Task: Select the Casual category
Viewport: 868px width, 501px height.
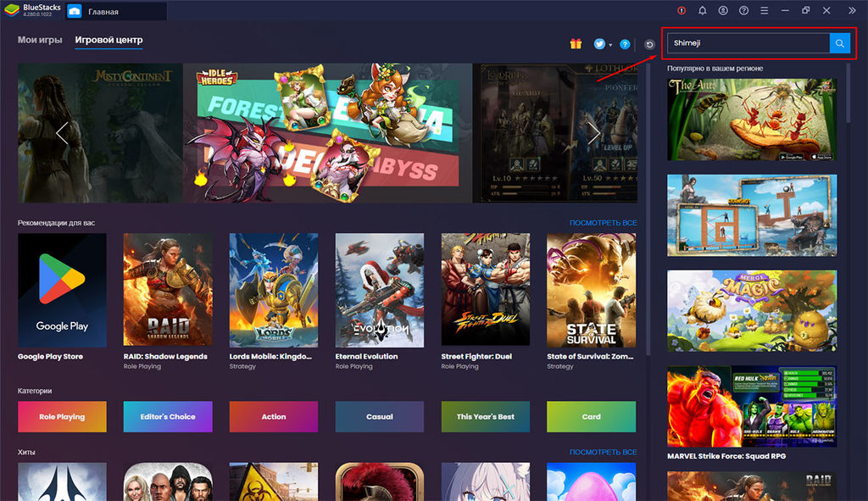Action: coord(380,416)
